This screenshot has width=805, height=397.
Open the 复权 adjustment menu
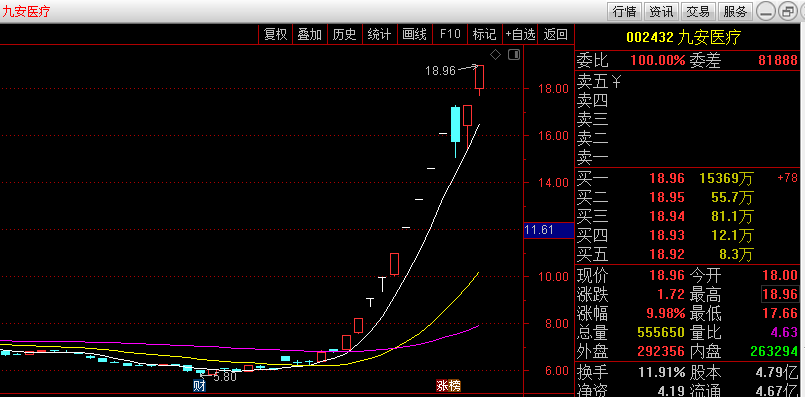pyautogui.click(x=275, y=34)
